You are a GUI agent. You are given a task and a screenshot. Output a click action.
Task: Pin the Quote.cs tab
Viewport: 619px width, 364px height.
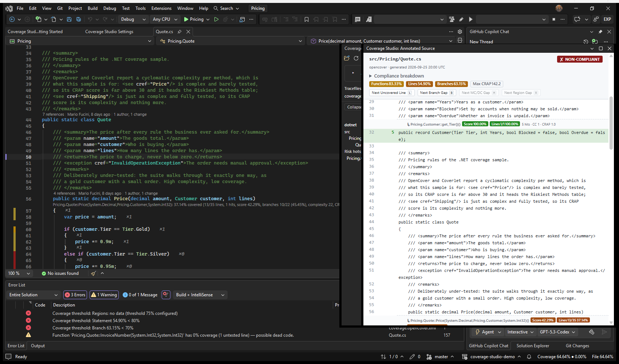pyautogui.click(x=180, y=32)
